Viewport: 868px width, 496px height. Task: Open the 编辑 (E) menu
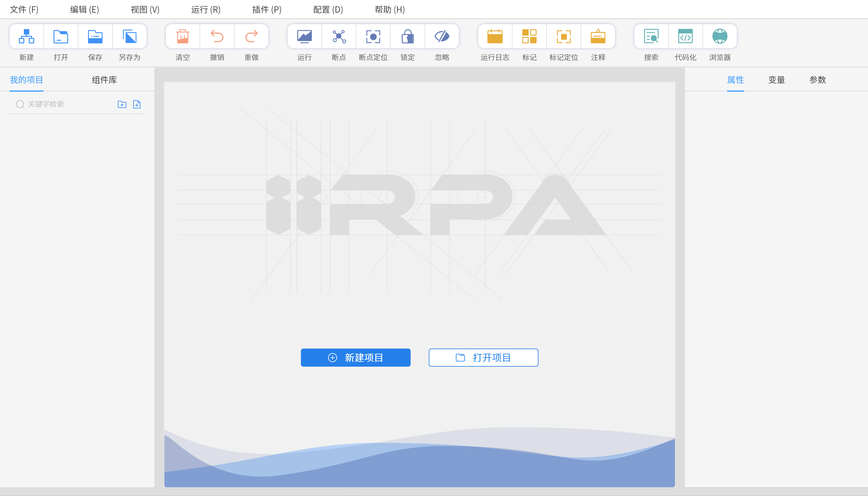click(x=84, y=10)
